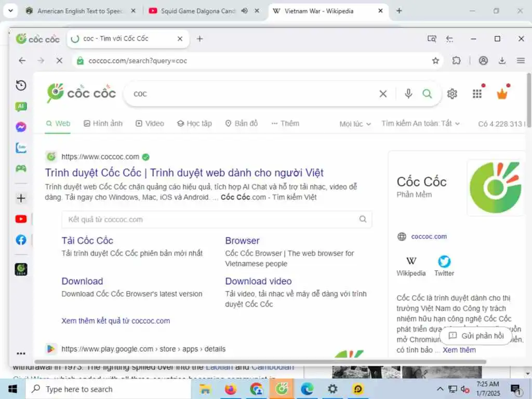Open coccoc.com link in the info panel
This screenshot has width=532, height=399.
429,236
